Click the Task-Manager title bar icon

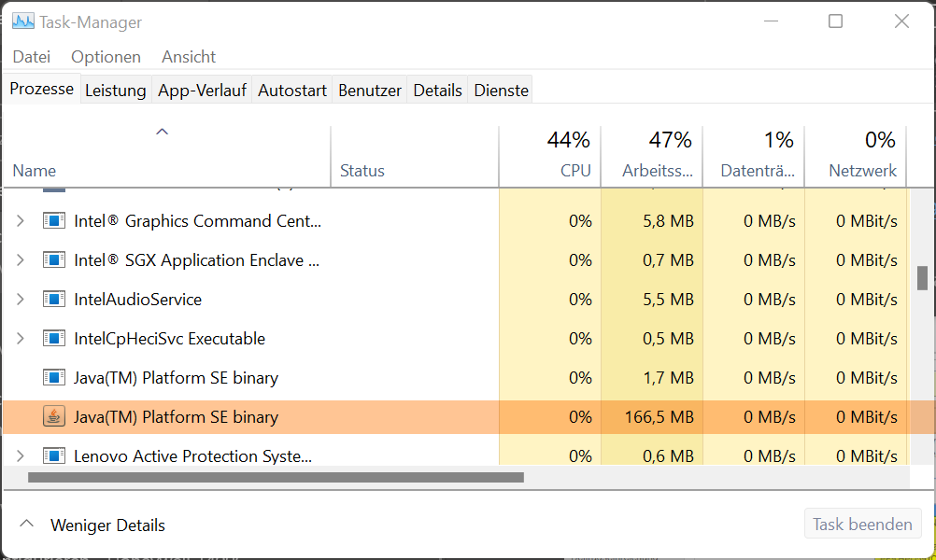(x=22, y=21)
